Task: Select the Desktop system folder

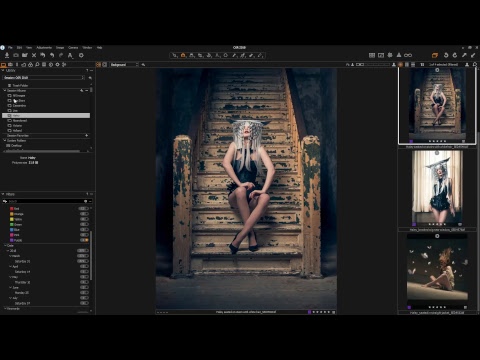Action: tap(16, 146)
